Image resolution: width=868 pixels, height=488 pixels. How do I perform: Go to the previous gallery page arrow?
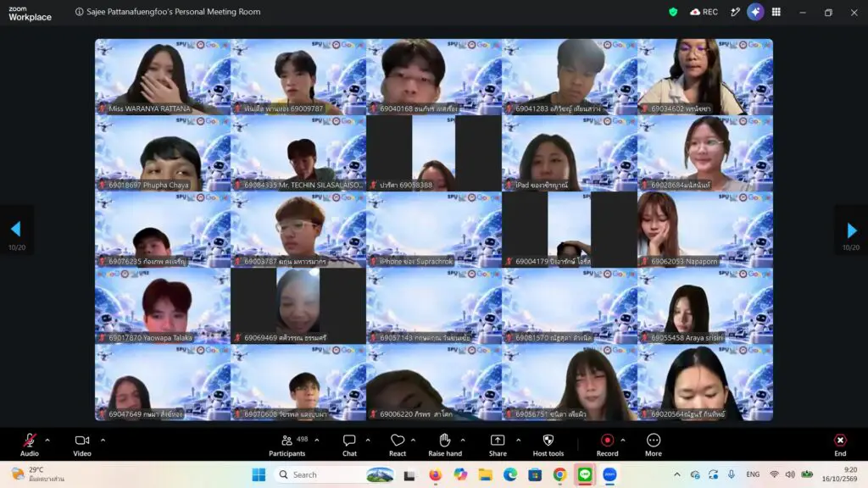click(x=16, y=229)
